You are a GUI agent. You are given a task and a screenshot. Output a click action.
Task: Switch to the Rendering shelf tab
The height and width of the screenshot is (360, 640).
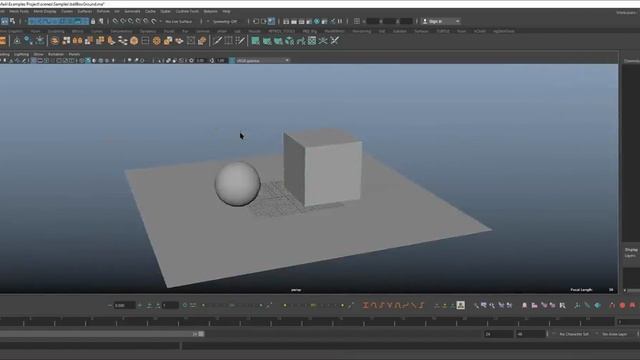362,31
